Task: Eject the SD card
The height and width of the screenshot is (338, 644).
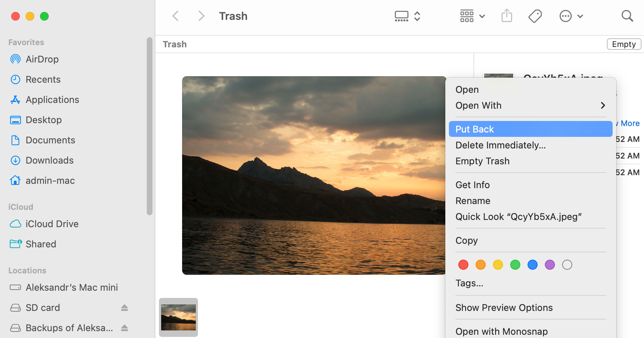Action: [x=124, y=307]
